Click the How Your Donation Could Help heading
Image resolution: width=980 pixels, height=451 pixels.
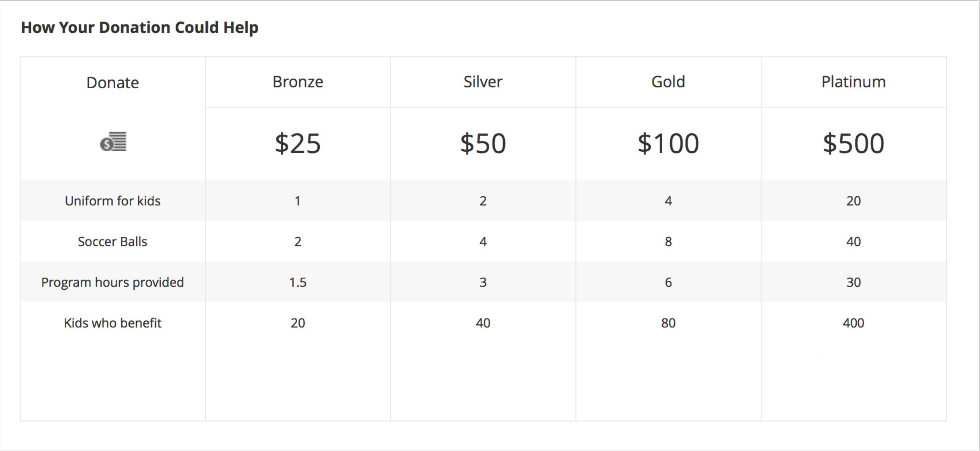(x=139, y=28)
